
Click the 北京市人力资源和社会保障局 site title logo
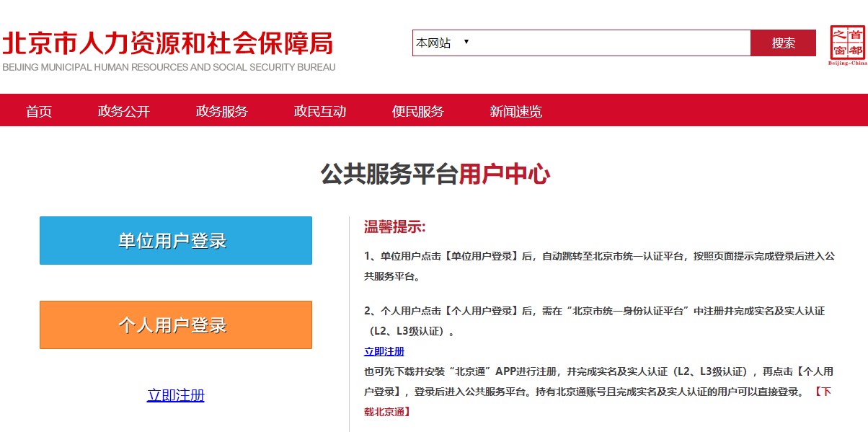168,43
